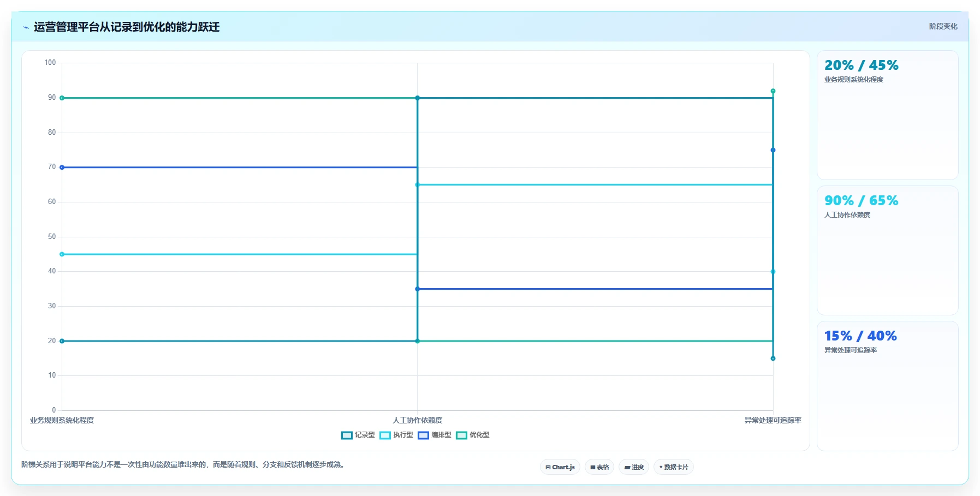Screen dimensions: 980x496
Task: Click the 异常处理可追踪率 card caption
Action: (851, 350)
